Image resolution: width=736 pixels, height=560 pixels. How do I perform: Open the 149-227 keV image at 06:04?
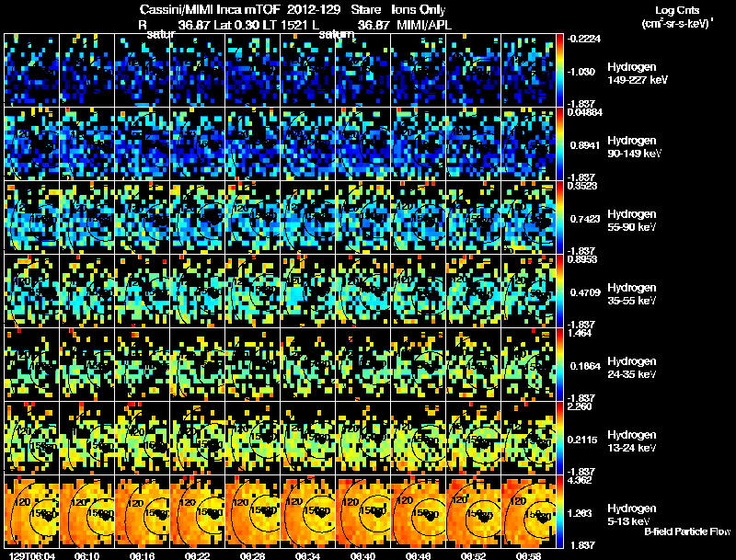(31, 70)
